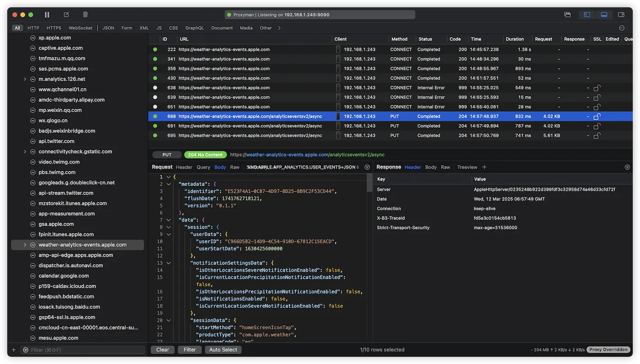This screenshot has width=640, height=364.
Task: Open the Request Query tab
Action: pos(203,167)
